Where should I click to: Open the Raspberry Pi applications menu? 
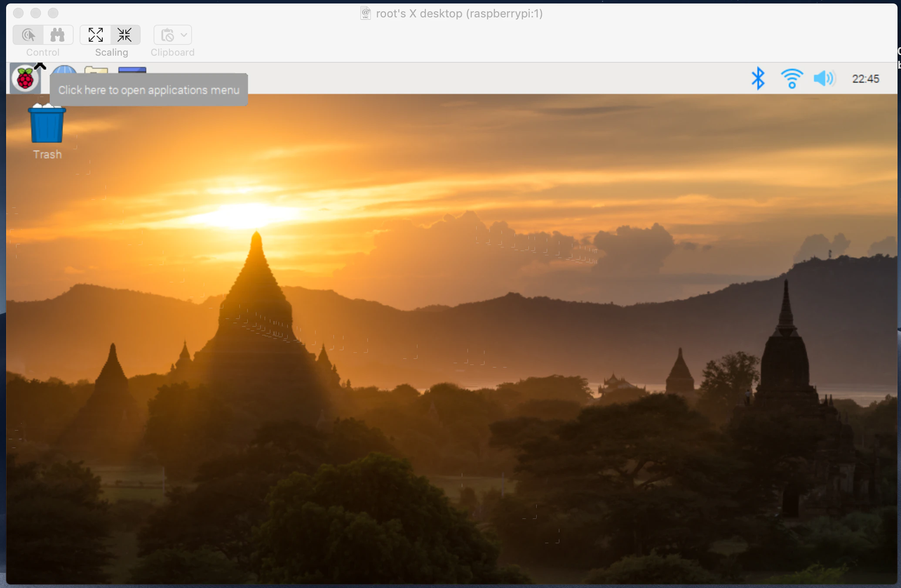[25, 78]
